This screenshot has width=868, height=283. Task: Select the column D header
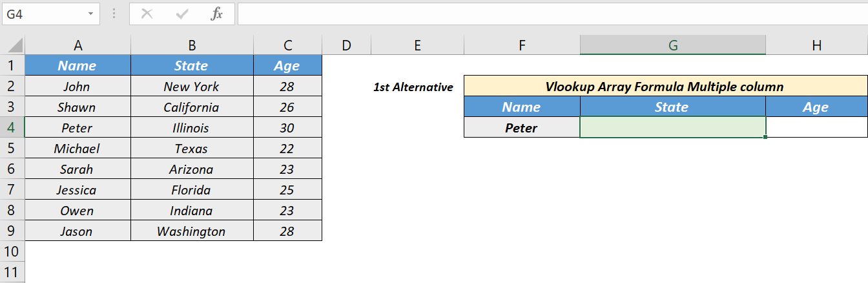pos(347,45)
